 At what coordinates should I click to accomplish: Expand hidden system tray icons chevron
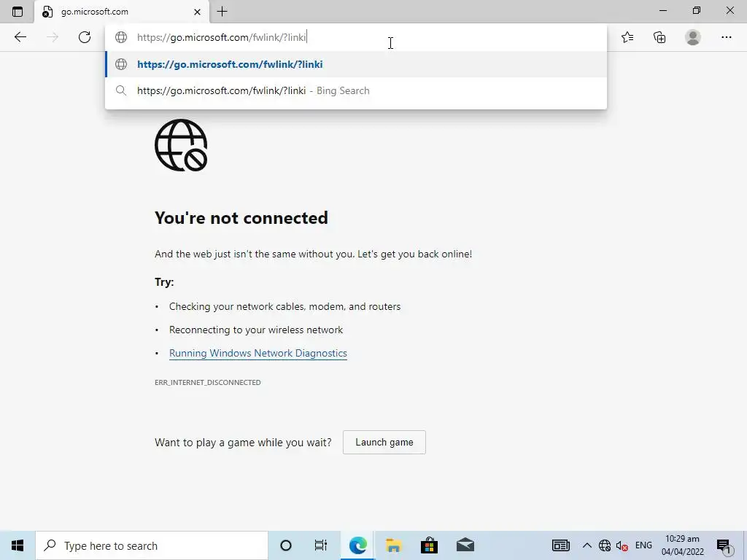pos(587,545)
